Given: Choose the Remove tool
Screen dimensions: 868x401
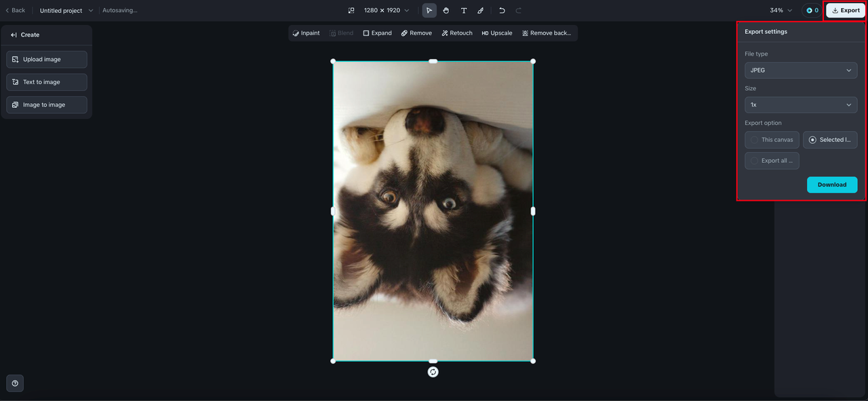Looking at the screenshot, I should pyautogui.click(x=416, y=33).
